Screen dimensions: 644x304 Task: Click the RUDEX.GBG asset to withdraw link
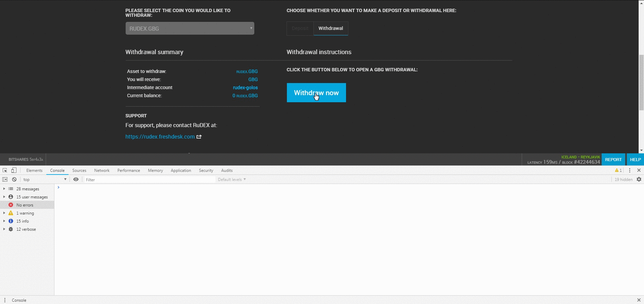point(247,71)
